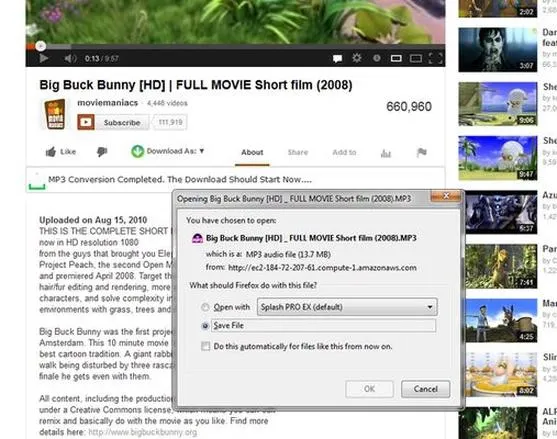Open the 7:41 related video thumbnail
Screen dimensions: 557x439
pos(501,266)
